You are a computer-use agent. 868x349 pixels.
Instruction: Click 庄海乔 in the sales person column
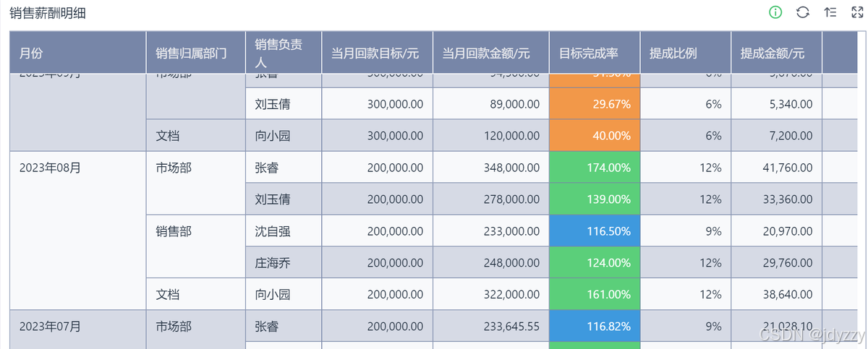click(284, 262)
